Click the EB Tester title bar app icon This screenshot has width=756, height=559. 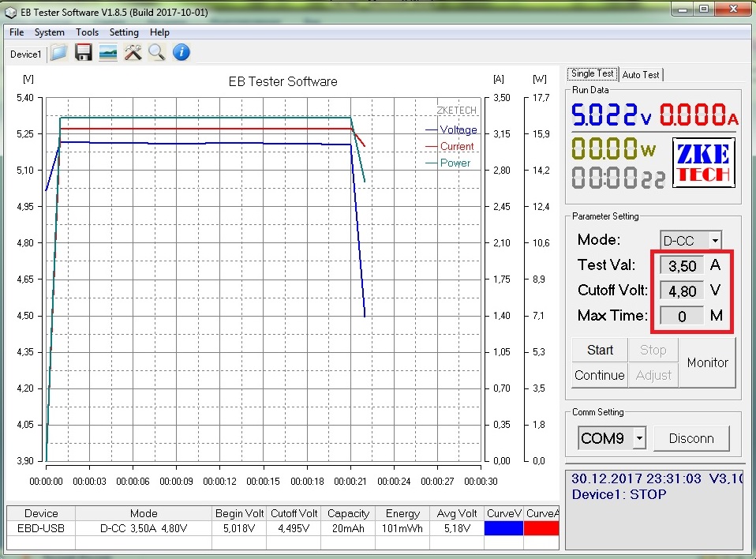(10, 12)
